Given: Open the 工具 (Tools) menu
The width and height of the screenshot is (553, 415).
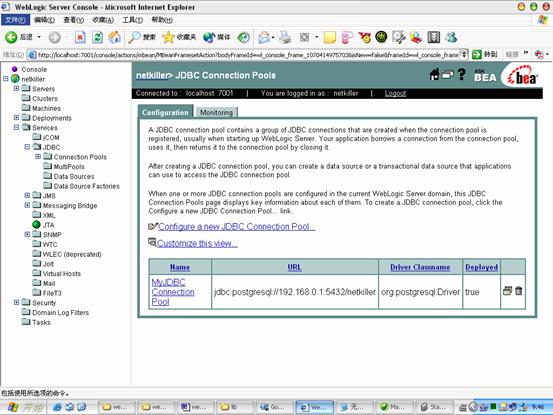Looking at the screenshot, I should click(x=133, y=20).
